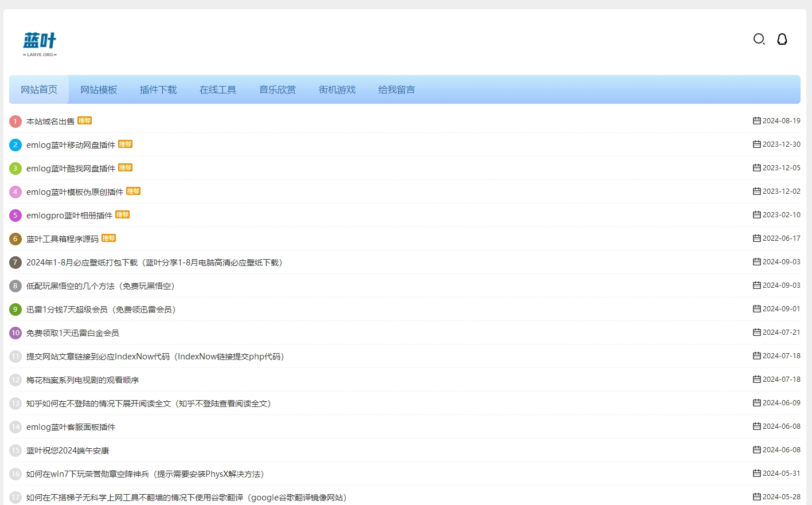Open win7荣誉勋章空降神兵 article

tap(147, 474)
